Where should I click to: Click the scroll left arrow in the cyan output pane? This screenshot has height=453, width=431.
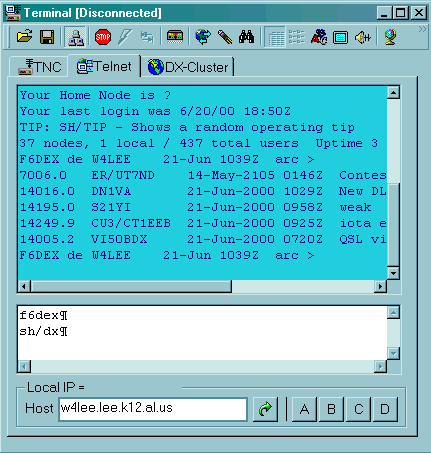[x=24, y=286]
